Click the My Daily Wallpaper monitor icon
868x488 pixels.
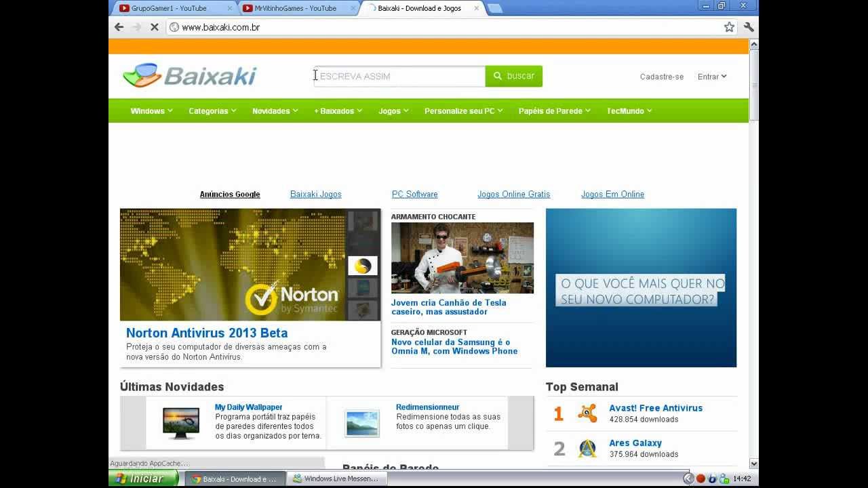tap(181, 423)
